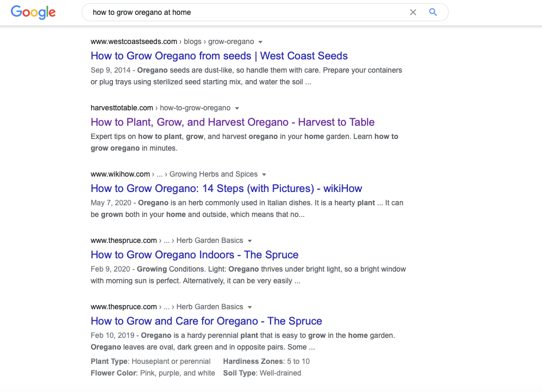This screenshot has height=392, width=542.
Task: Click the blue search magnifier icon
Action: tap(433, 12)
